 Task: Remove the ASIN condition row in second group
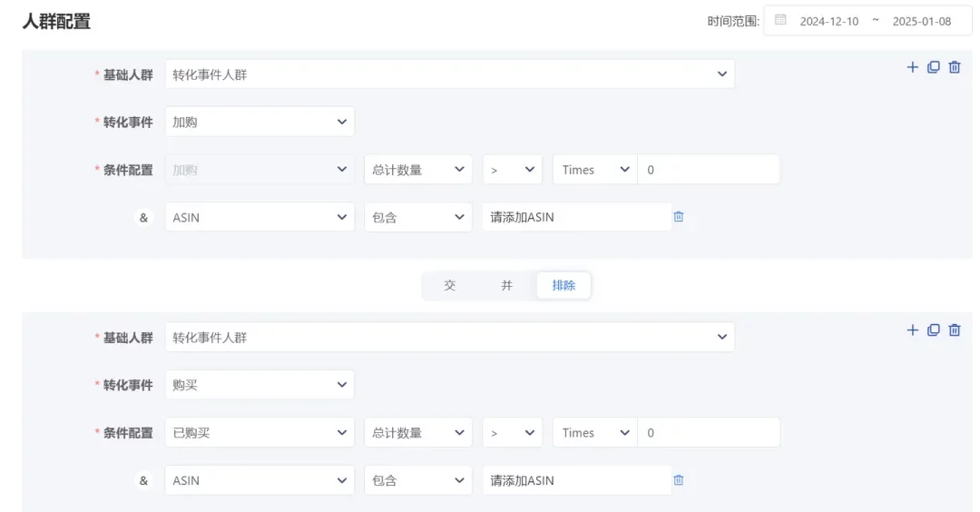click(x=679, y=480)
